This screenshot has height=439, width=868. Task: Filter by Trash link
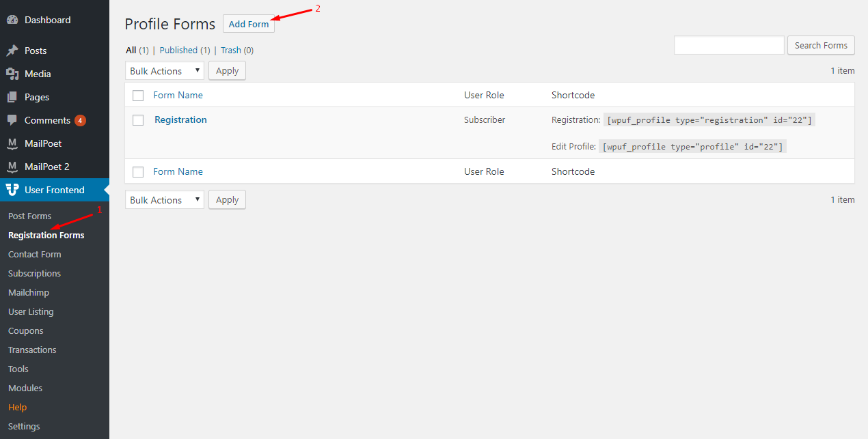tap(231, 50)
